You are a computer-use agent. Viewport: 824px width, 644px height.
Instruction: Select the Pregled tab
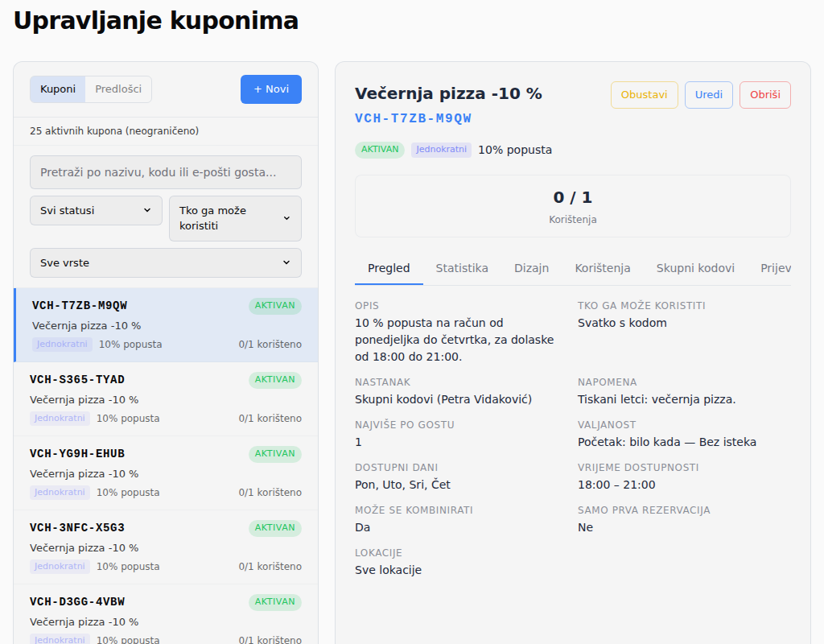point(389,269)
